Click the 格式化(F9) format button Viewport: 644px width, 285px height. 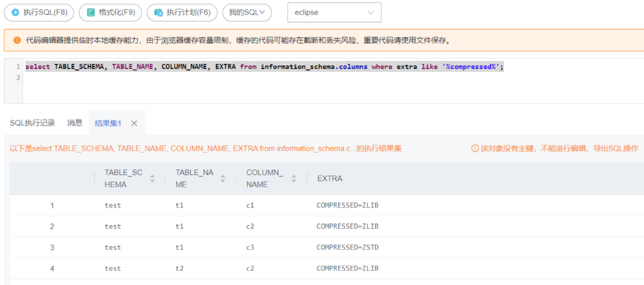point(110,12)
